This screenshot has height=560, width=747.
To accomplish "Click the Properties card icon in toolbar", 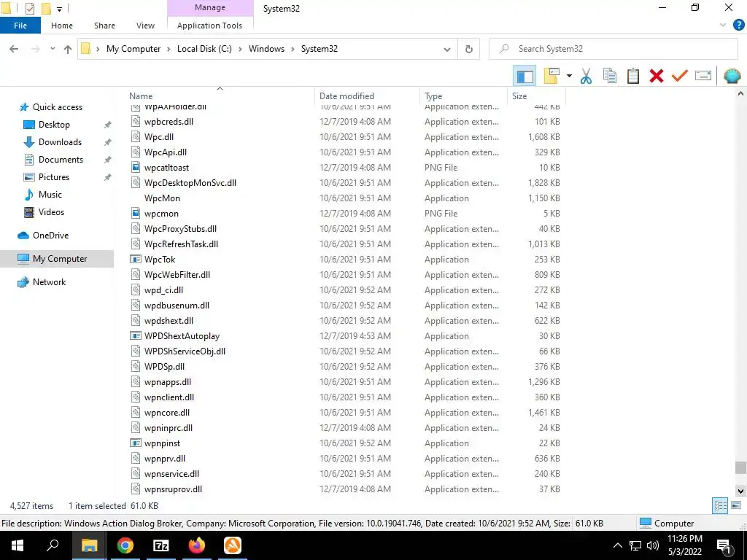I will pyautogui.click(x=703, y=76).
